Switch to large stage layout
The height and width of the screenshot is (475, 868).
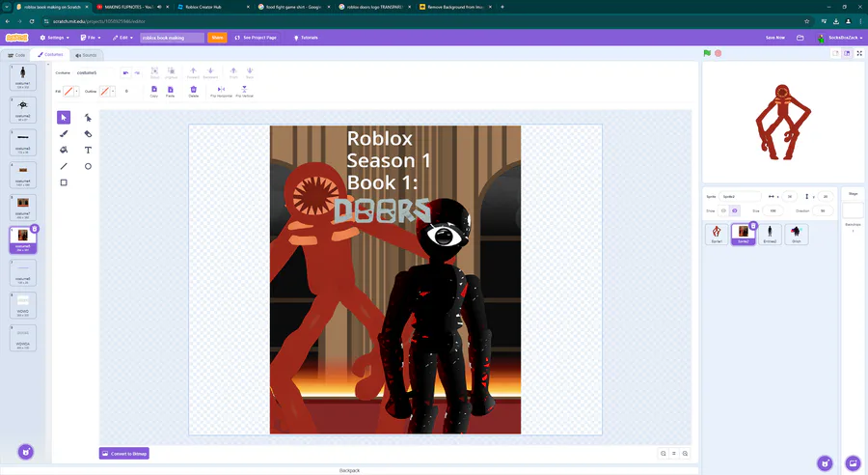pos(847,53)
